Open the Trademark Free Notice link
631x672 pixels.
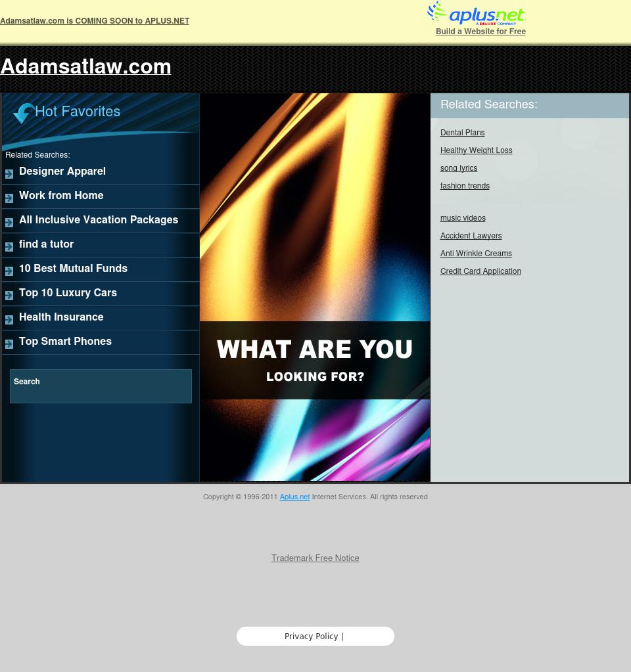pyautogui.click(x=315, y=558)
